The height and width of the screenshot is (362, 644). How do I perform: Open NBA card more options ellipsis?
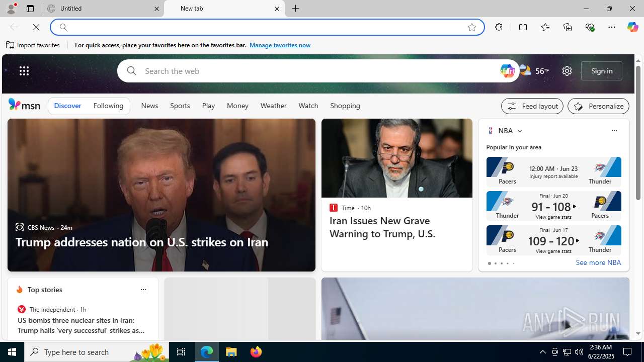pos(614,131)
